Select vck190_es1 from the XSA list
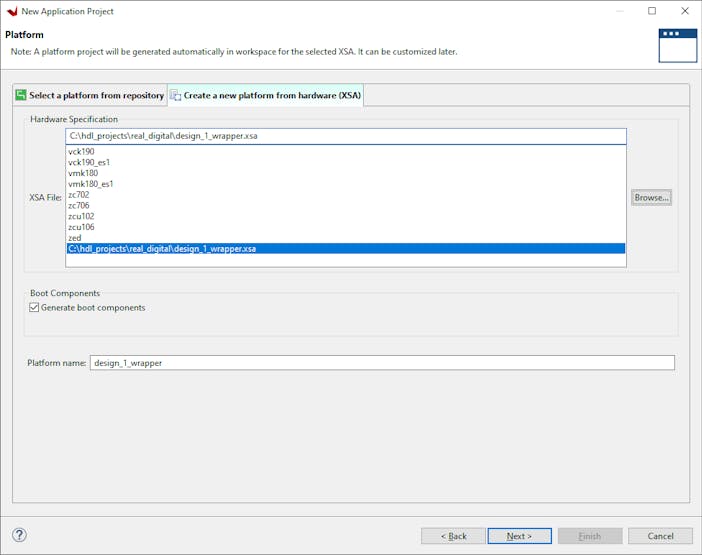Image resolution: width=702 pixels, height=555 pixels. [x=346, y=162]
